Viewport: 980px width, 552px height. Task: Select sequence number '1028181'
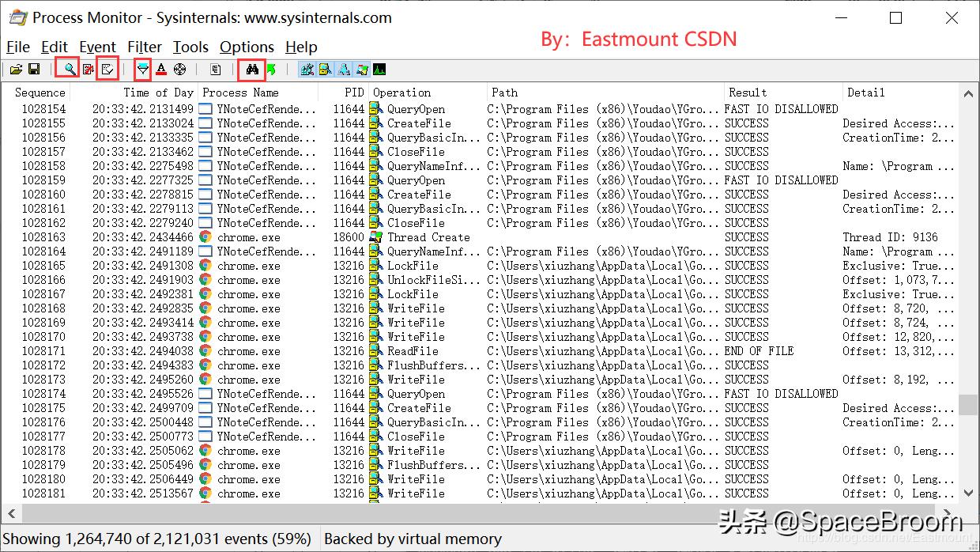[43, 493]
